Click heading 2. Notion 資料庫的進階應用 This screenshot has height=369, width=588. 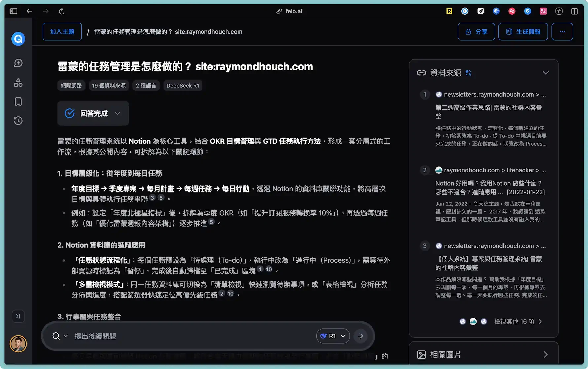click(101, 245)
